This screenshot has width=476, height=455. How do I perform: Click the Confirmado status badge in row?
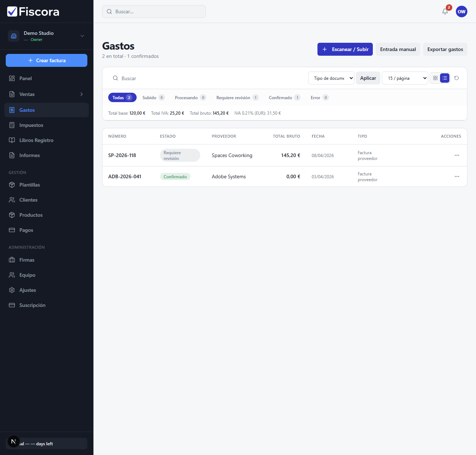(175, 176)
